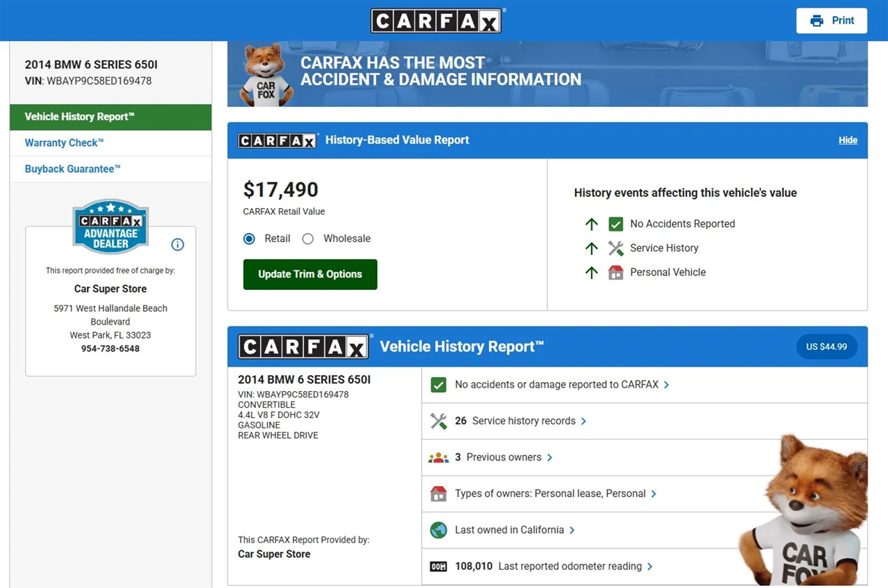
Task: Click the green checkmark beside No Accidents Reported
Action: (x=615, y=224)
